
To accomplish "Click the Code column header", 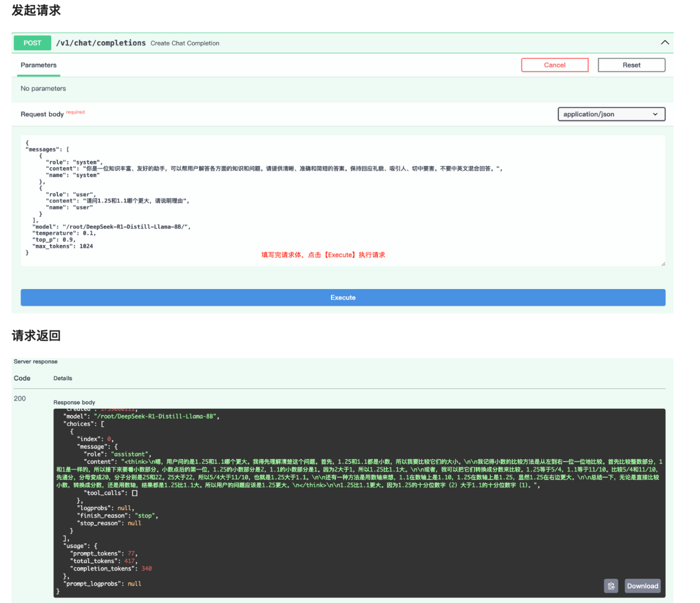I will point(22,378).
